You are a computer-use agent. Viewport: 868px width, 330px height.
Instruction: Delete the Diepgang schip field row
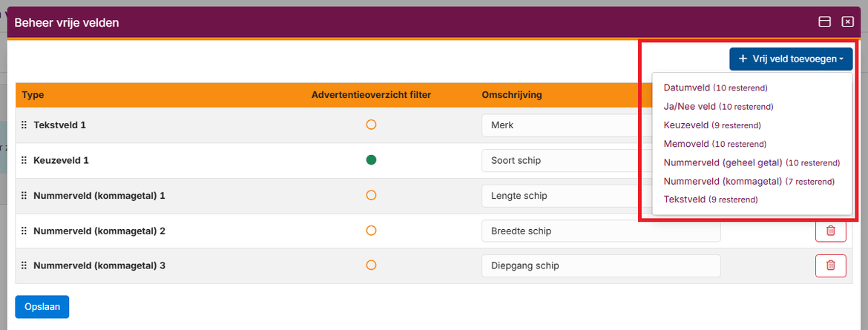(830, 265)
